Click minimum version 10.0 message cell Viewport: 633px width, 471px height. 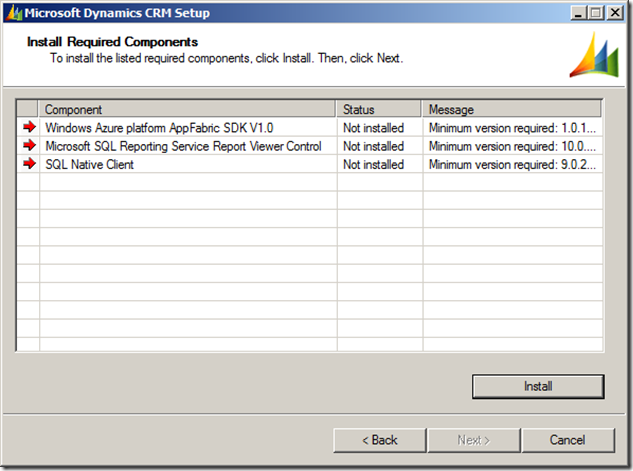[x=512, y=146]
